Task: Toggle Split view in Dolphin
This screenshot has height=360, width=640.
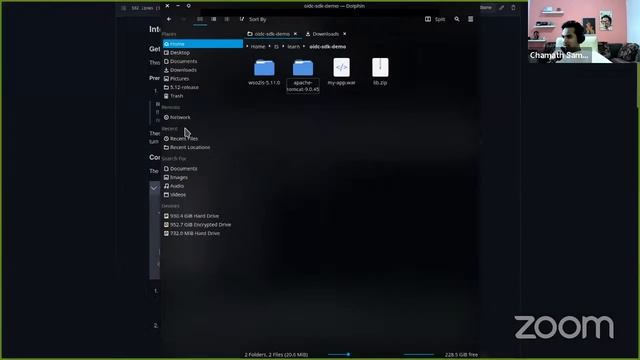Action: coord(435,19)
